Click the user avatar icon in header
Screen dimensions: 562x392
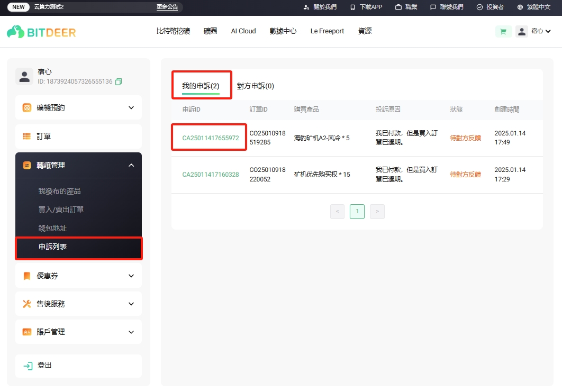(x=521, y=32)
